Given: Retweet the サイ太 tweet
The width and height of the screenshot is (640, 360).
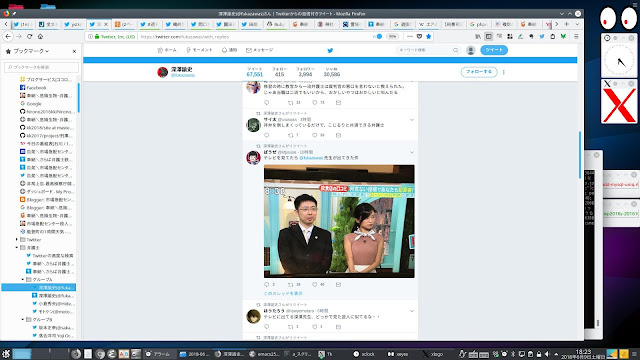Looking at the screenshot, I should pos(291,135).
